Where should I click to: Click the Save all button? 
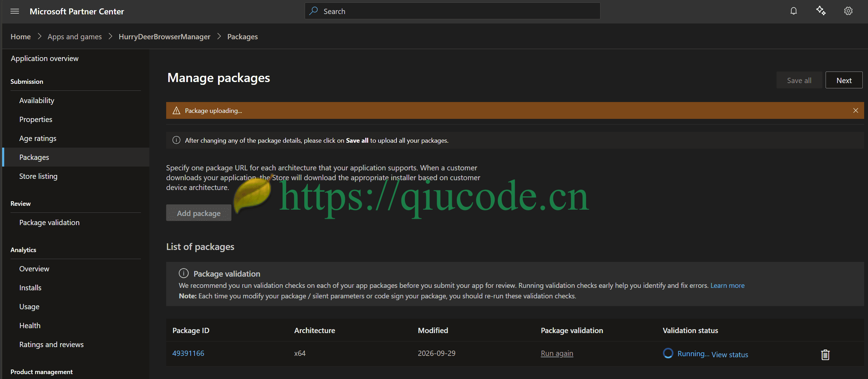799,80
